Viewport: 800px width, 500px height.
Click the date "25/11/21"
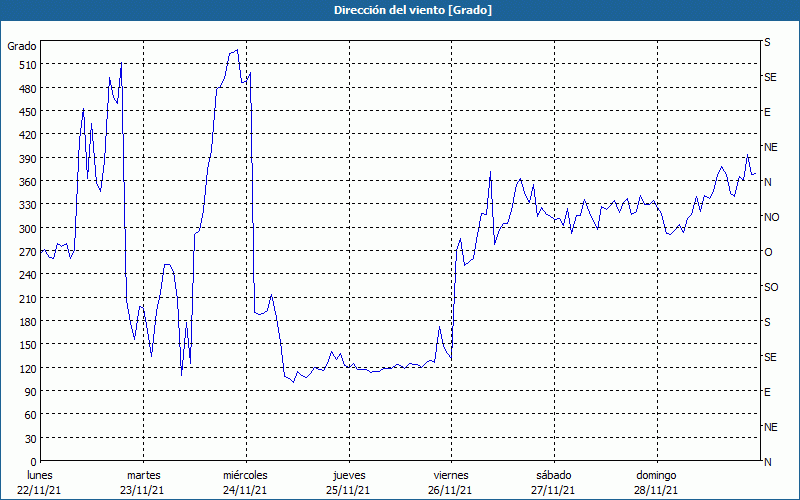(348, 490)
